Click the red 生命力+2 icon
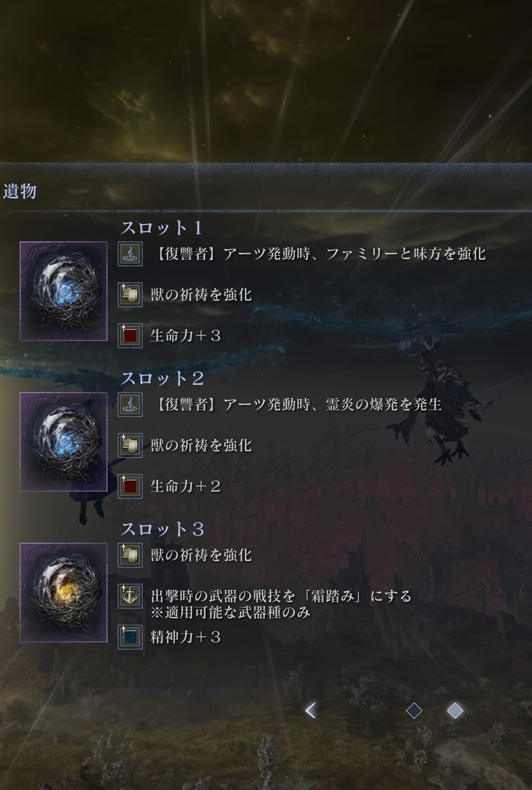Image resolution: width=532 pixels, height=790 pixels. click(130, 486)
